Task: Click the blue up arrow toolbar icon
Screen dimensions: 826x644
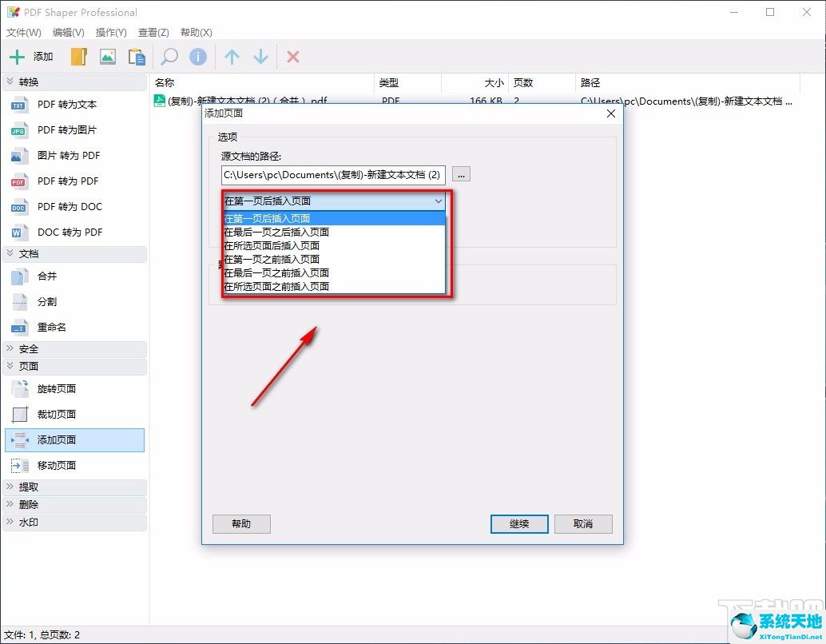Action: 230,56
